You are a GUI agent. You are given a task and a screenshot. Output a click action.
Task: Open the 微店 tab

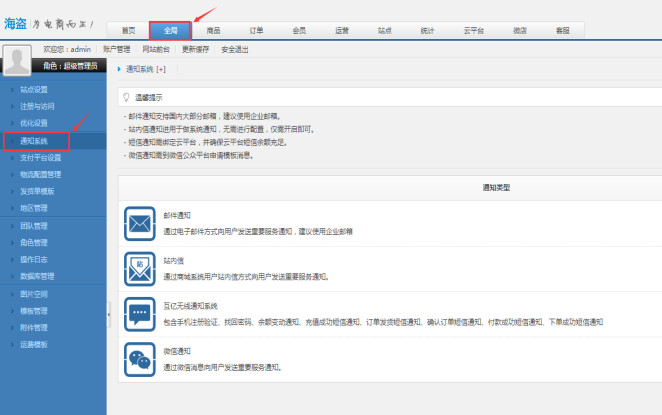(520, 31)
